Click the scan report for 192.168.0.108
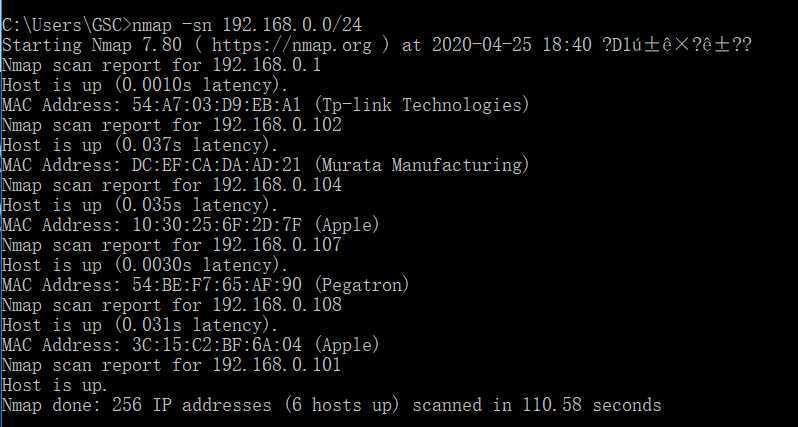Viewport: 798px width, 427px height. (x=172, y=305)
